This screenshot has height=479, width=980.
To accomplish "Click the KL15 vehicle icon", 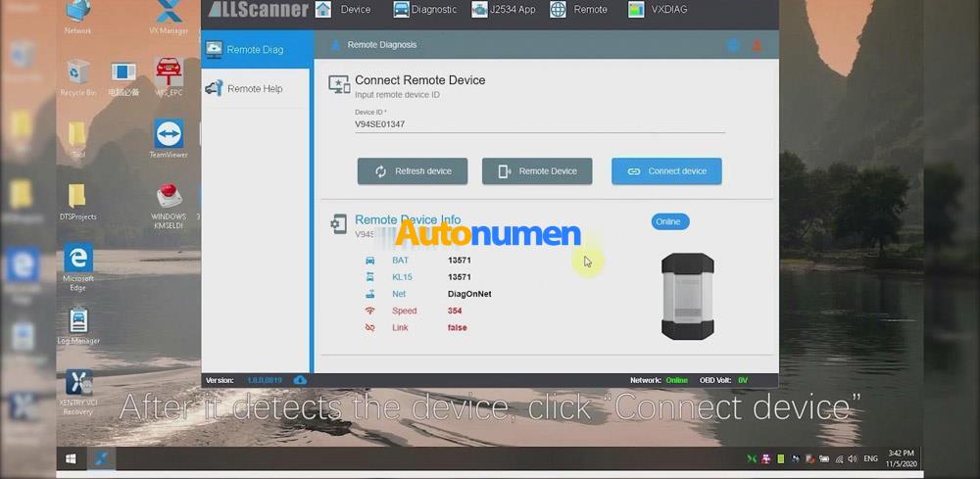I will click(370, 277).
